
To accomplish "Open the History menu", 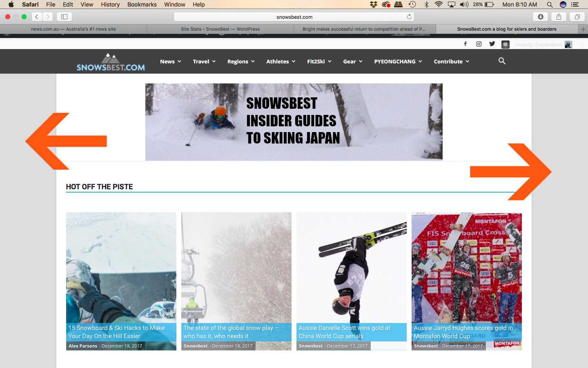I will click(x=110, y=4).
